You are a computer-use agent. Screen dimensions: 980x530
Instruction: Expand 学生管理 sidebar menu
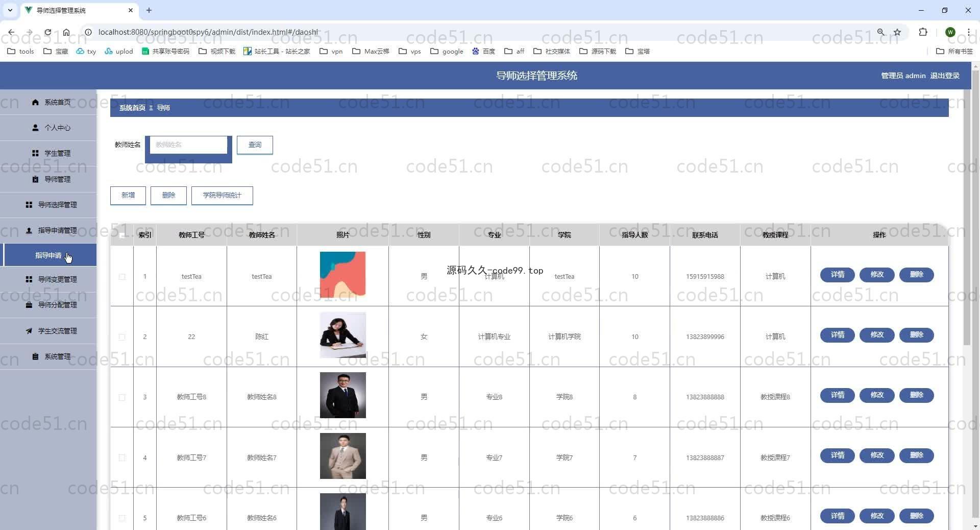(48, 153)
